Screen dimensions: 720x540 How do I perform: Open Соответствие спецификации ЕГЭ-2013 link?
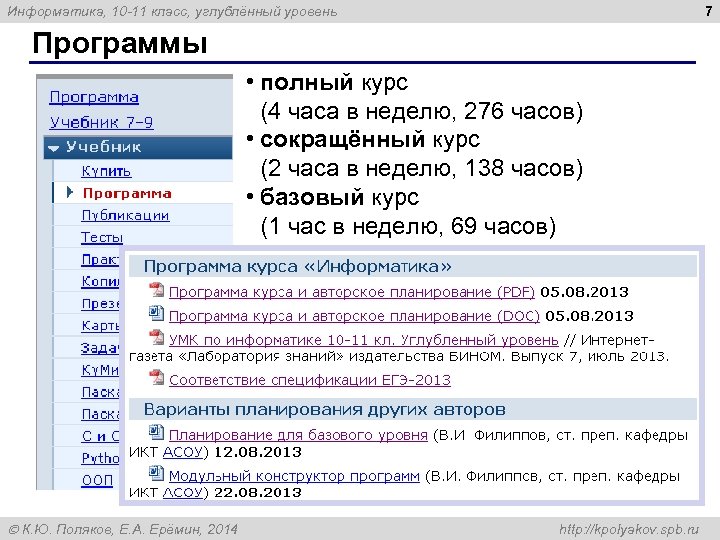click(x=310, y=380)
